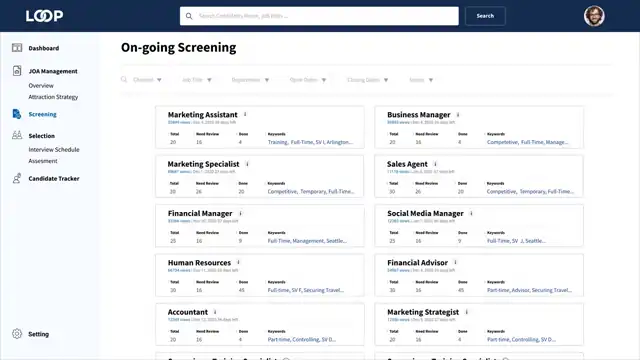Click Marketing Specialist Need Review count 26
Image resolution: width=640 pixels, height=360 pixels.
coord(199,191)
